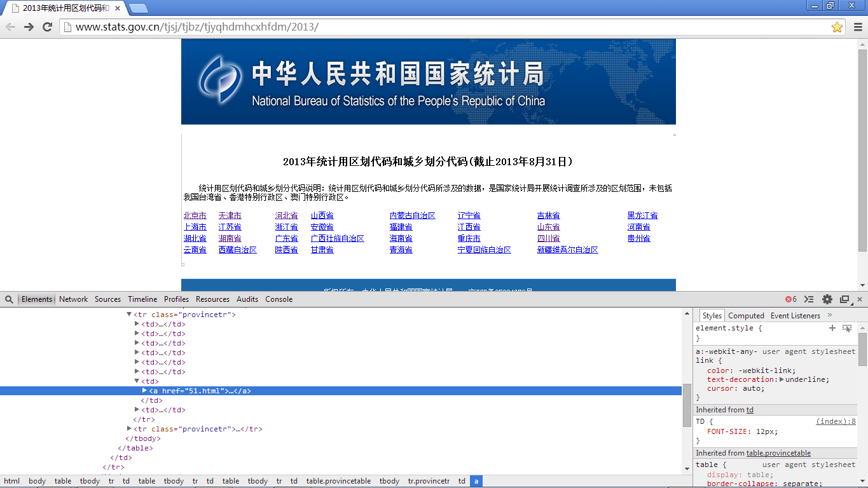Toggle the console drawer icon in DevTools

[x=809, y=299]
